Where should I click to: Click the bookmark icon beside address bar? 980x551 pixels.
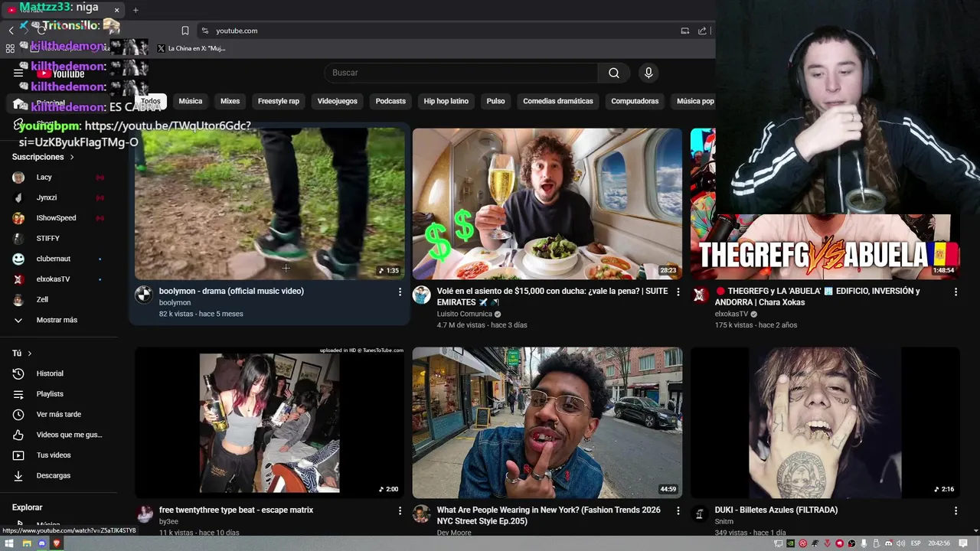185,31
